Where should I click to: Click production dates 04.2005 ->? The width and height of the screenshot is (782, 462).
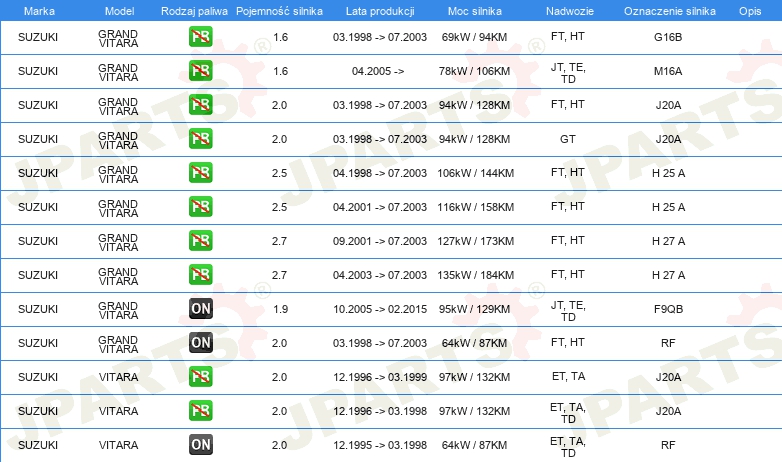point(378,71)
